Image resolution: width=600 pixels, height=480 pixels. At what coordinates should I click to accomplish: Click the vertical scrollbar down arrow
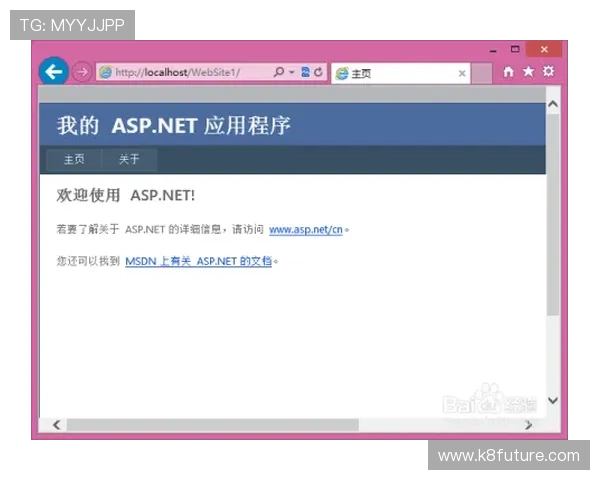[x=553, y=401]
